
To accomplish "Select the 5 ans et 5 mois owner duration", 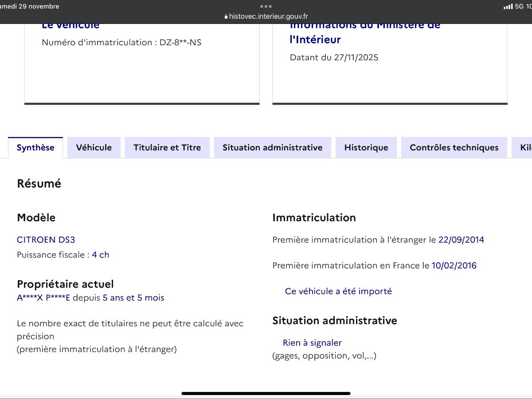I will pos(133,297).
